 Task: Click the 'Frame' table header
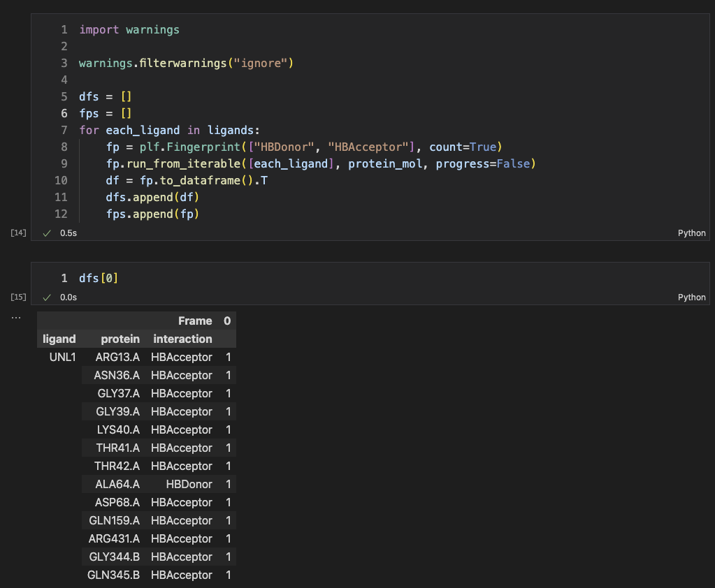coord(195,321)
